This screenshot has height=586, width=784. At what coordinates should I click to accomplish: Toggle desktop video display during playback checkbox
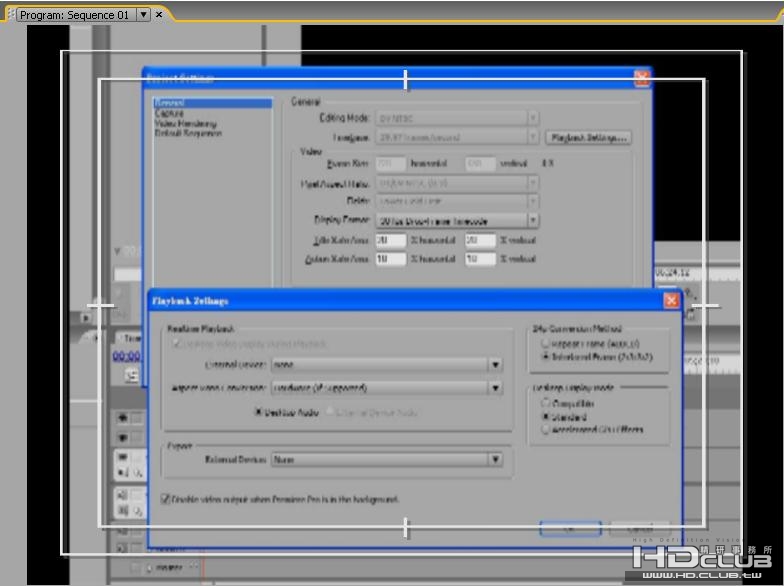point(176,344)
